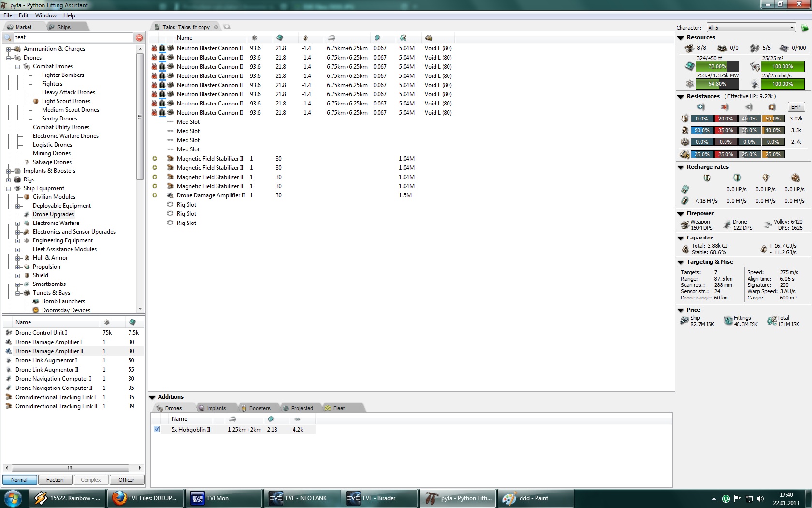Click the kinetic resistance column icon
Screen dimensions: 812x508
click(x=749, y=107)
